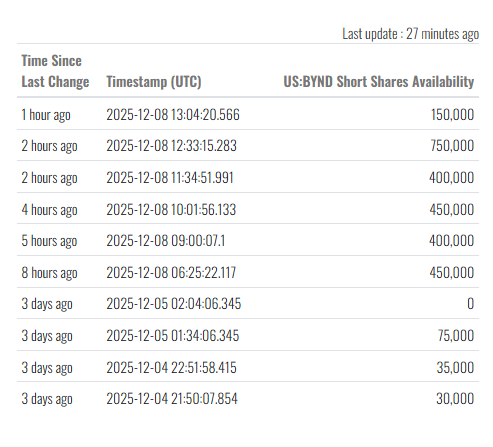Image resolution: width=493 pixels, height=447 pixels.
Task: Select the 5 hours ago row cell
Action: coord(49,241)
